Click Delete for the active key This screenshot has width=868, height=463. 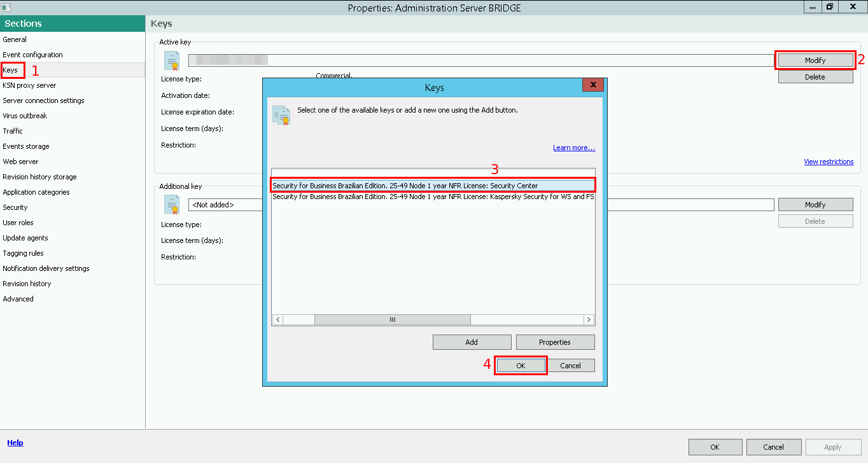(815, 77)
